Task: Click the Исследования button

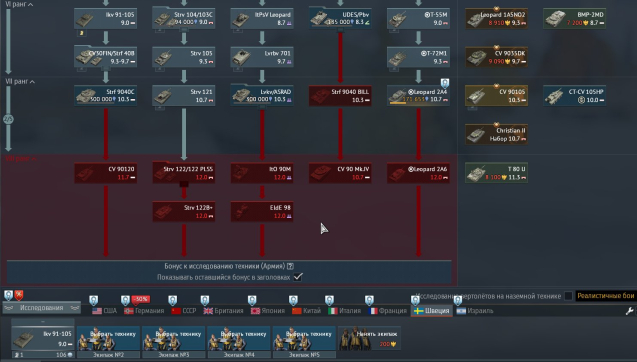Action: point(41,308)
